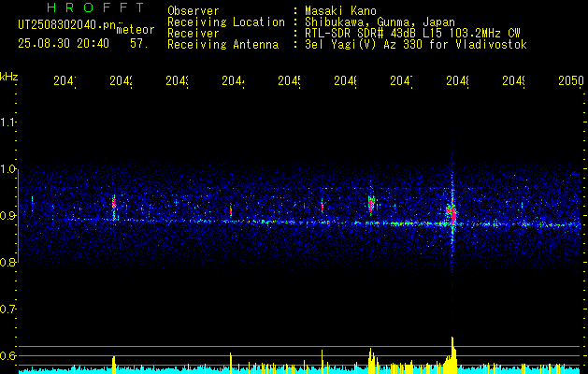Image resolution: width=588 pixels, height=374 pixels.
Task: Click observer name Masaki Kano
Action: [340, 10]
